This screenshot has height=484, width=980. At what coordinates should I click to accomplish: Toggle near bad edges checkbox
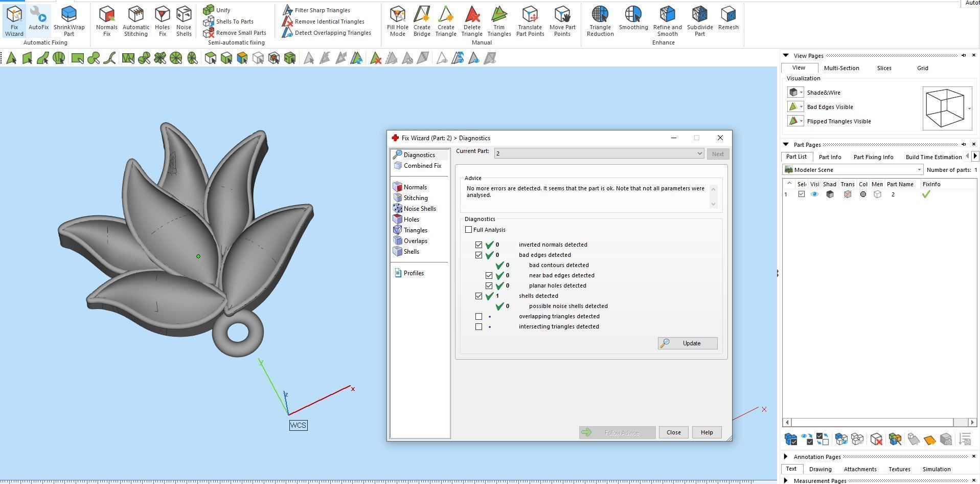[489, 275]
